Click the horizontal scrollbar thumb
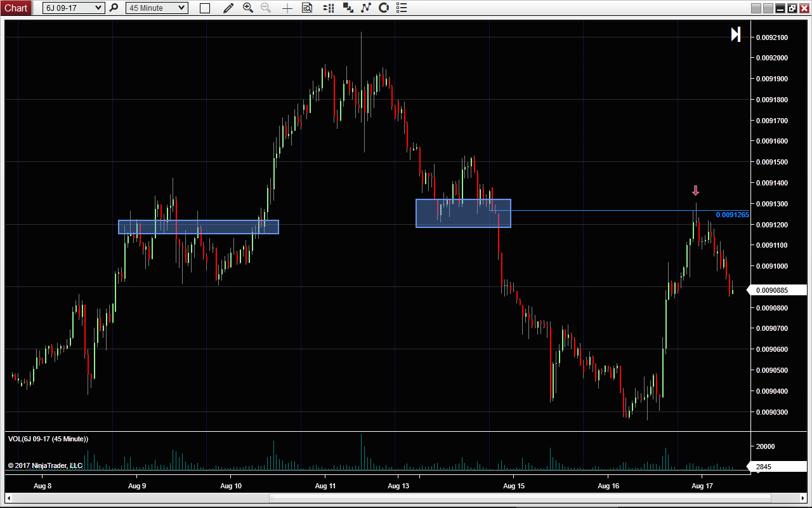 point(521,498)
